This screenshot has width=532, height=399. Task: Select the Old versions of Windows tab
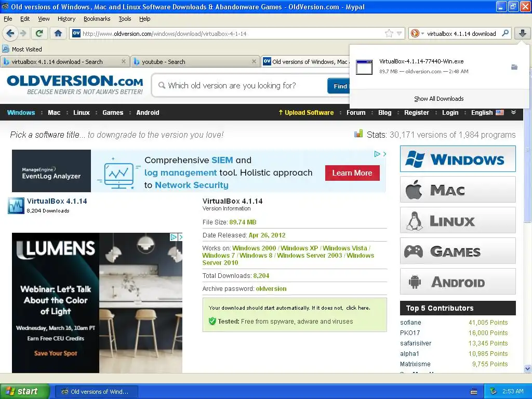pos(305,61)
